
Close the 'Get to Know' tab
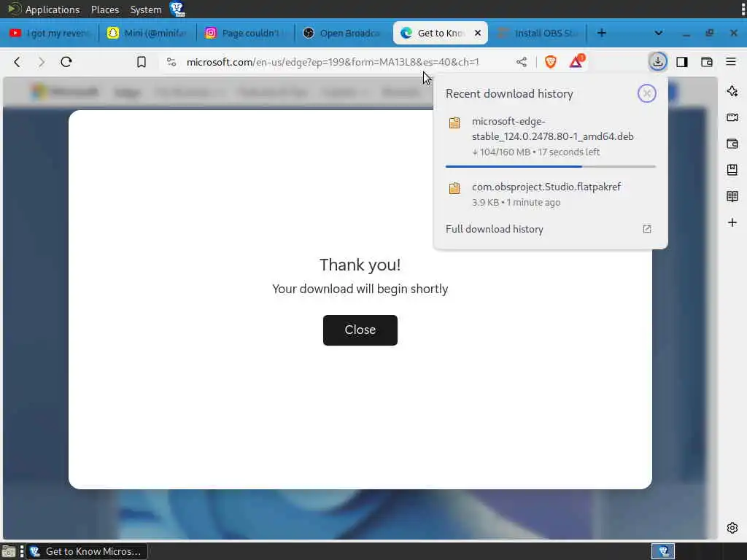click(x=478, y=33)
